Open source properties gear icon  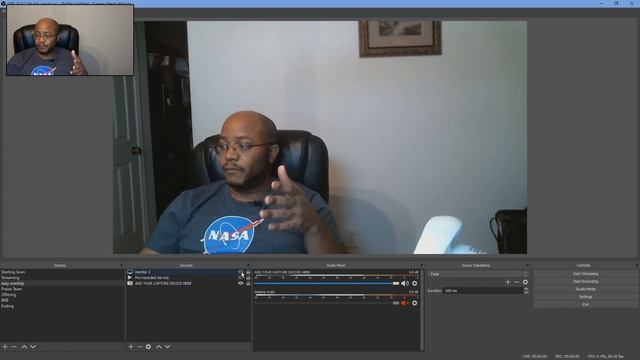pyautogui.click(x=149, y=347)
